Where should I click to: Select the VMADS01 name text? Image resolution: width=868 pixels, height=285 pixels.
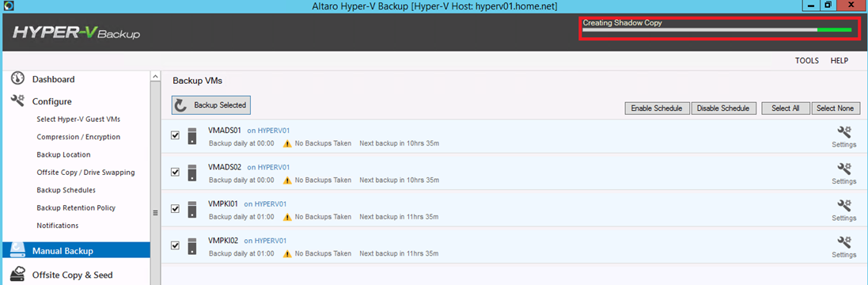(x=225, y=131)
